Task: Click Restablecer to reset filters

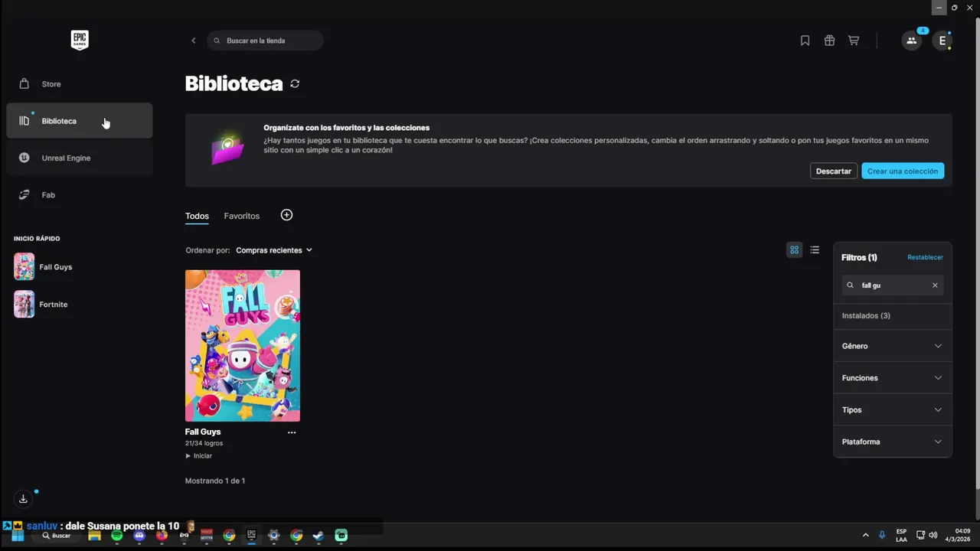Action: point(925,258)
